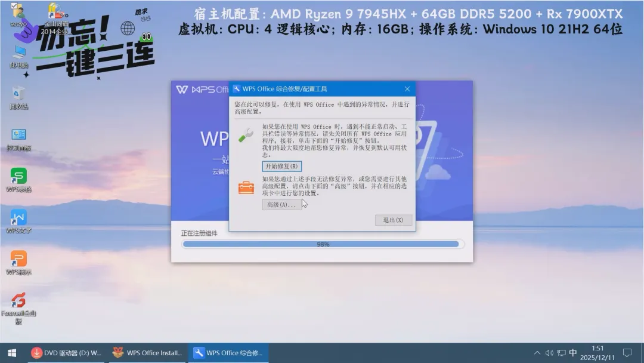Close the WPS Office repair tool dialog
The width and height of the screenshot is (644, 363).
(x=407, y=89)
